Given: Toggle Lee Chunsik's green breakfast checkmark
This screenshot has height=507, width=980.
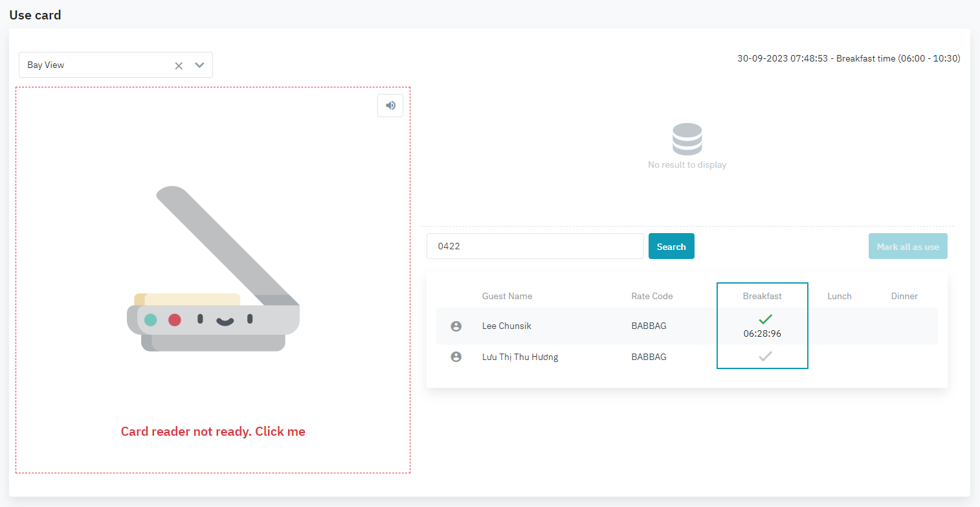Looking at the screenshot, I should 765,319.
